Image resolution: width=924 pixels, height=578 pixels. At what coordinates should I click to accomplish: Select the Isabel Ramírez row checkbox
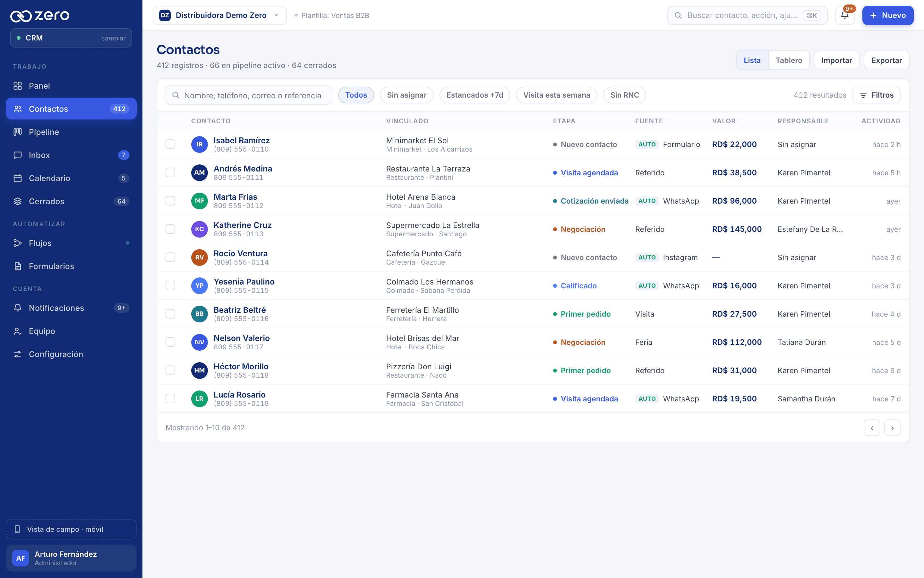coord(170,144)
